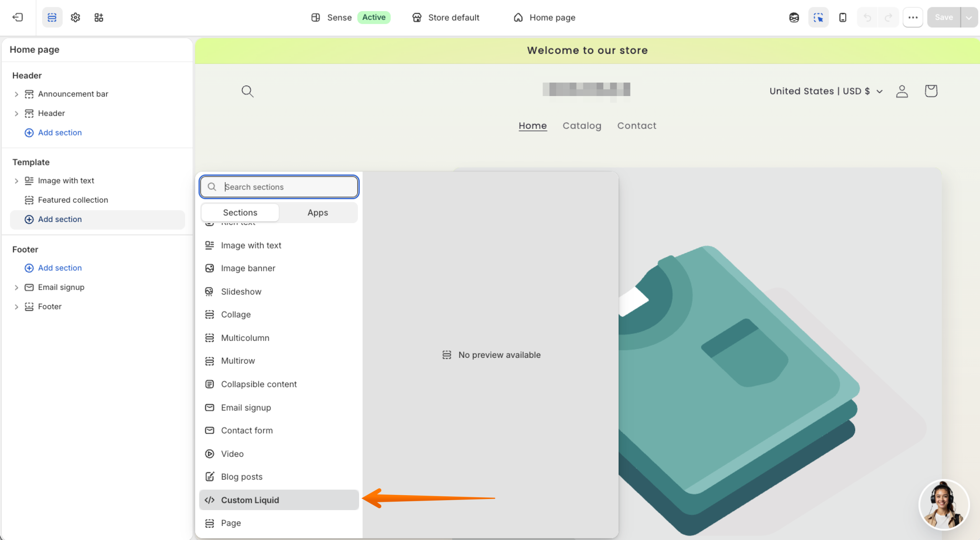Click the exit editor icon
This screenshot has width=980, height=540.
18,17
